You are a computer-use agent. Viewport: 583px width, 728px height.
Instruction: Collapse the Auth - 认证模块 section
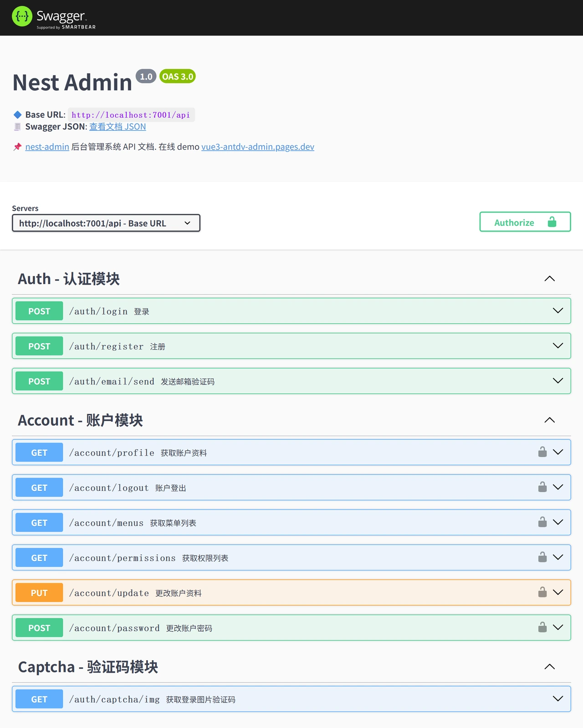tap(550, 279)
